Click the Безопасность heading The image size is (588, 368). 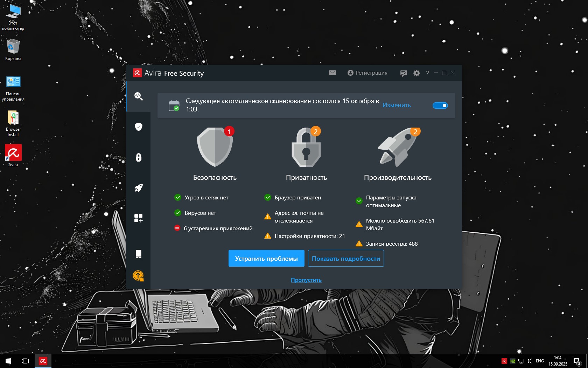click(x=215, y=177)
